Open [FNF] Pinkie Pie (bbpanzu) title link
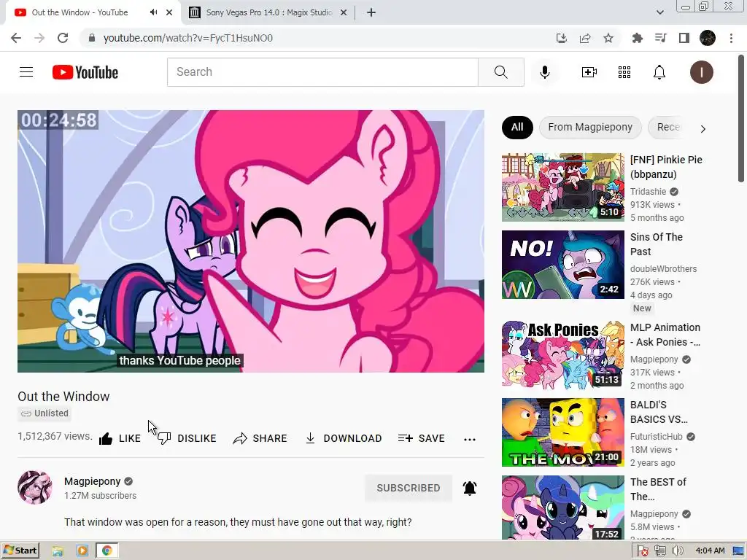 [666, 167]
